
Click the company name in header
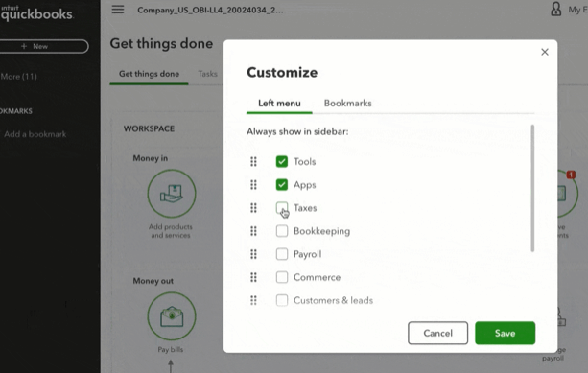210,11
